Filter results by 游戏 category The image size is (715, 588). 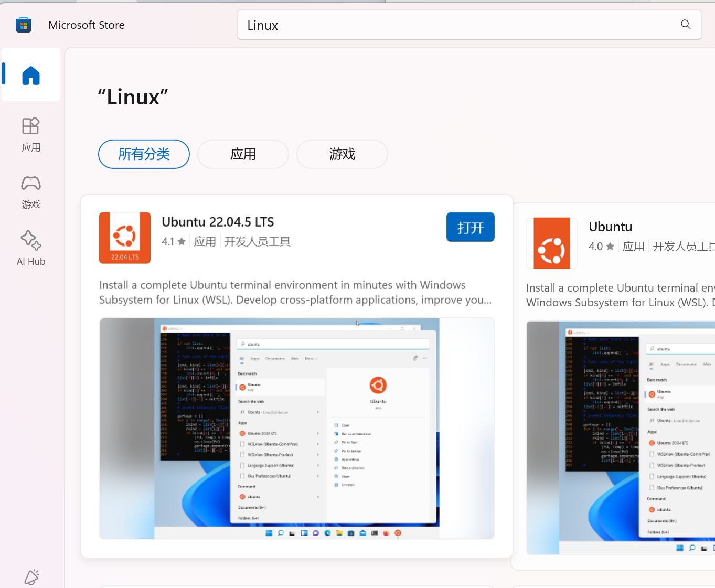[x=342, y=154]
